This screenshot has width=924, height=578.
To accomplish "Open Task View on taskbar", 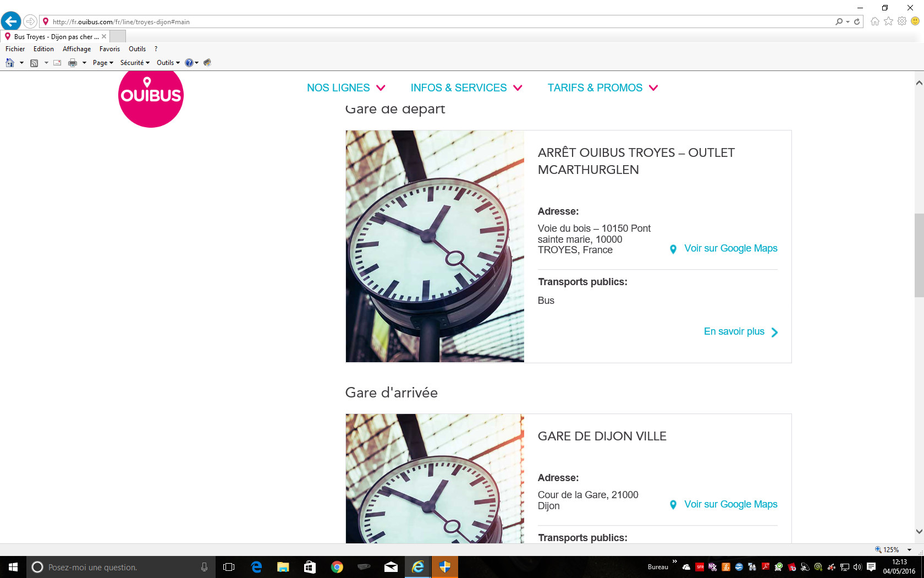I will pos(229,567).
